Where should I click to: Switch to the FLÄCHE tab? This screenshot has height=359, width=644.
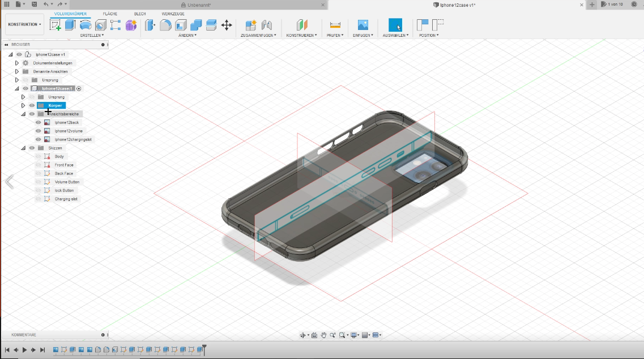(x=110, y=14)
